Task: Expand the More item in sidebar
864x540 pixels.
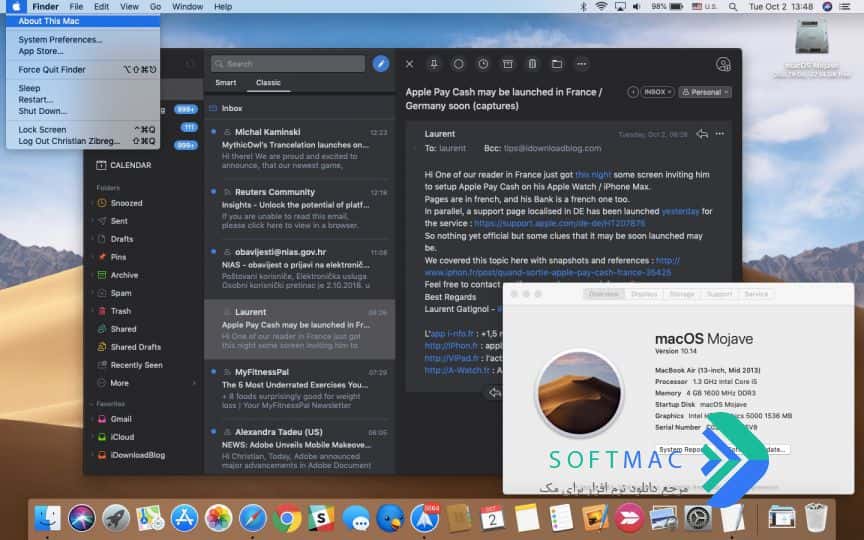Action: click(x=114, y=383)
